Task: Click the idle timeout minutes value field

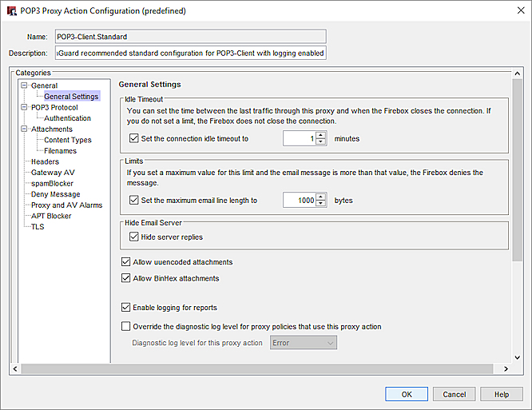Action: pyautogui.click(x=300, y=138)
